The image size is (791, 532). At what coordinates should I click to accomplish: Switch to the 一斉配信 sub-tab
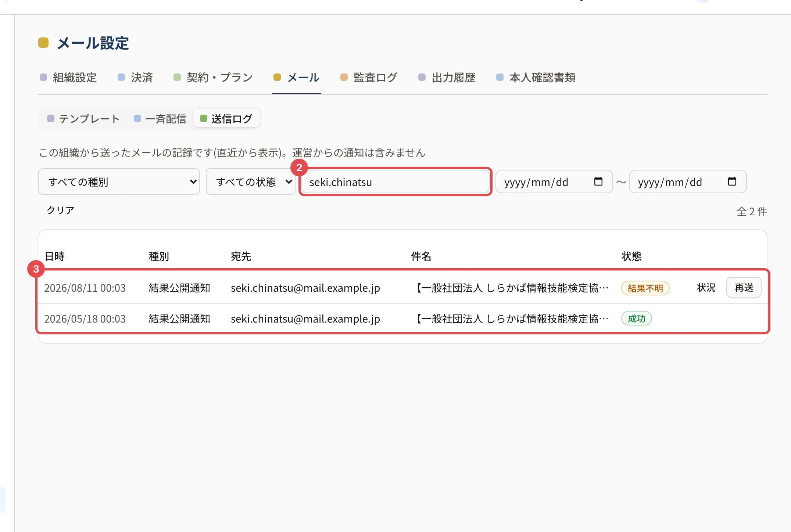tap(160, 119)
